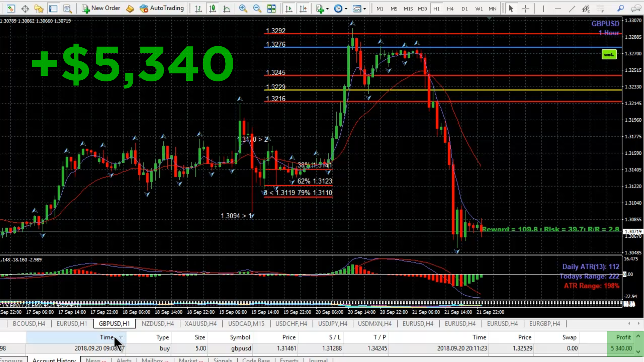Screen dimensions: 644x362
Task: Open the chat bubbles icon
Action: pyautogui.click(x=636, y=8)
